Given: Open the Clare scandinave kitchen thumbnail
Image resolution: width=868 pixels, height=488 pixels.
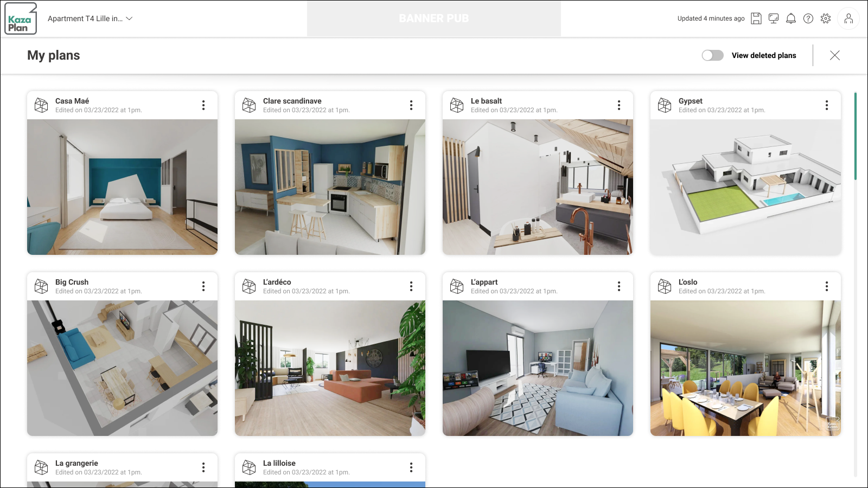Looking at the screenshot, I should coord(330,187).
